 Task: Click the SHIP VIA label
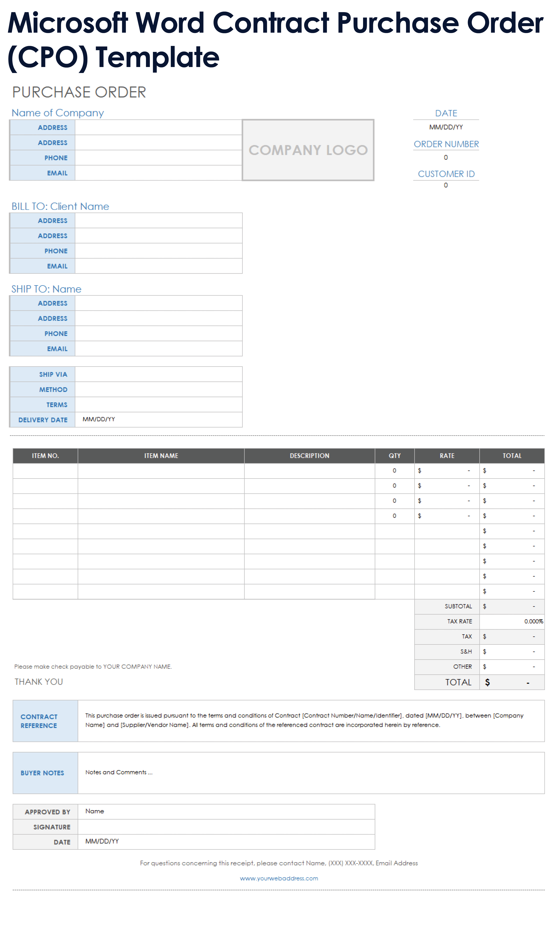coord(53,374)
